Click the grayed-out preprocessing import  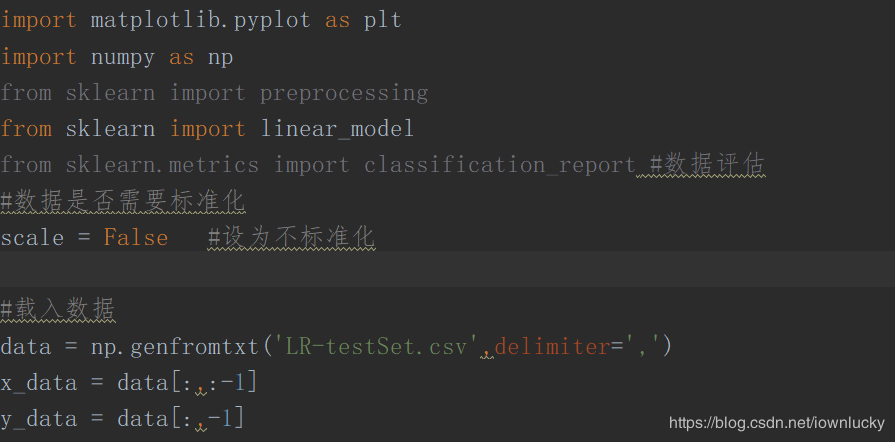click(344, 93)
